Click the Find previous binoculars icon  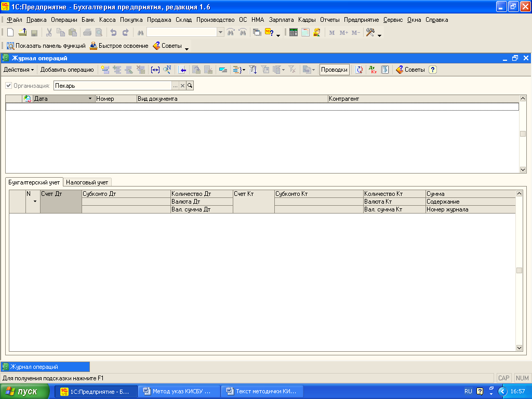point(243,33)
